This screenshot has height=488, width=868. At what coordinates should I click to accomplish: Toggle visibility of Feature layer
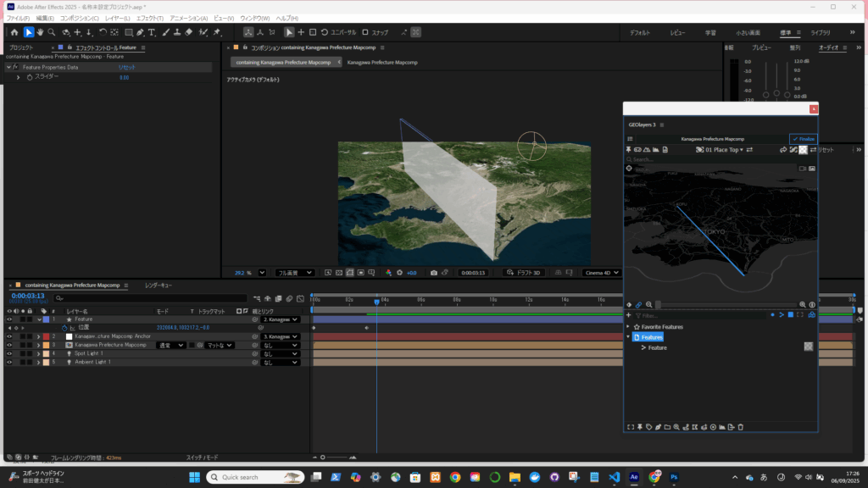(9, 319)
